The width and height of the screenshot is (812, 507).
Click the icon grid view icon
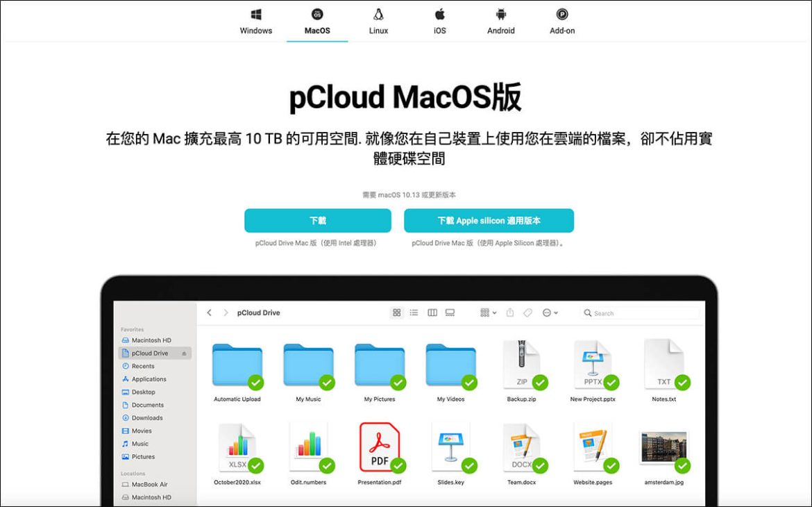pyautogui.click(x=396, y=313)
